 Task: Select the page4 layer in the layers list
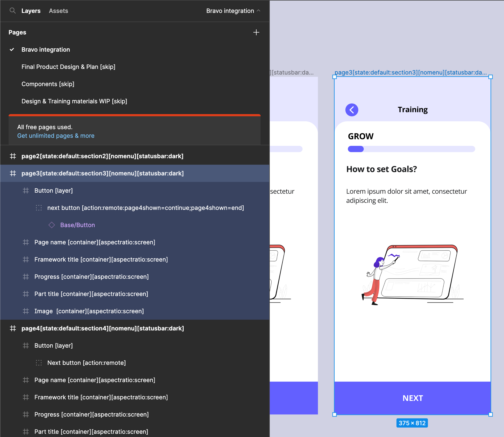click(135, 328)
